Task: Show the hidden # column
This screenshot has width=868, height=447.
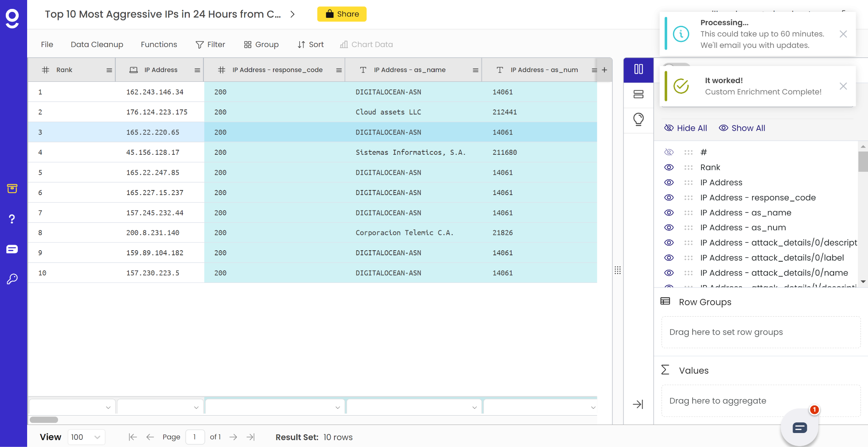Action: [x=669, y=152]
